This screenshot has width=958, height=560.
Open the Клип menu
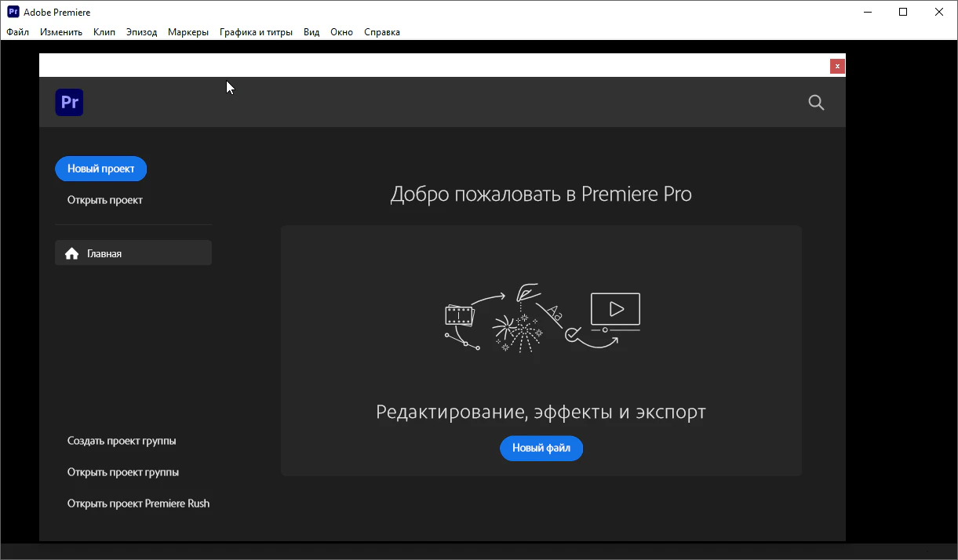[104, 32]
